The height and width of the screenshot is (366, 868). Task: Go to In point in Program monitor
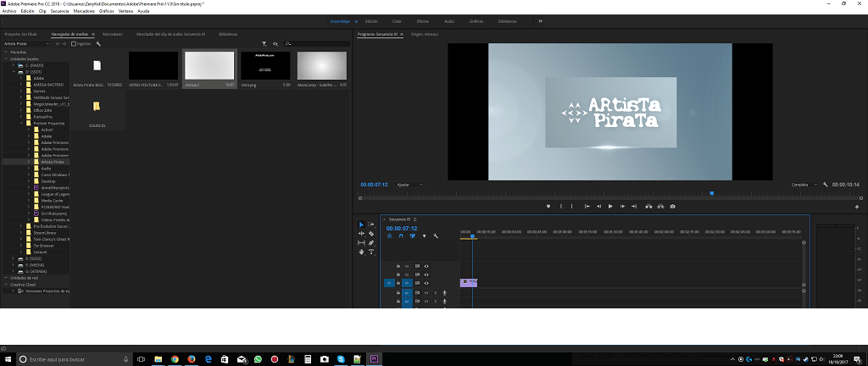pos(587,206)
